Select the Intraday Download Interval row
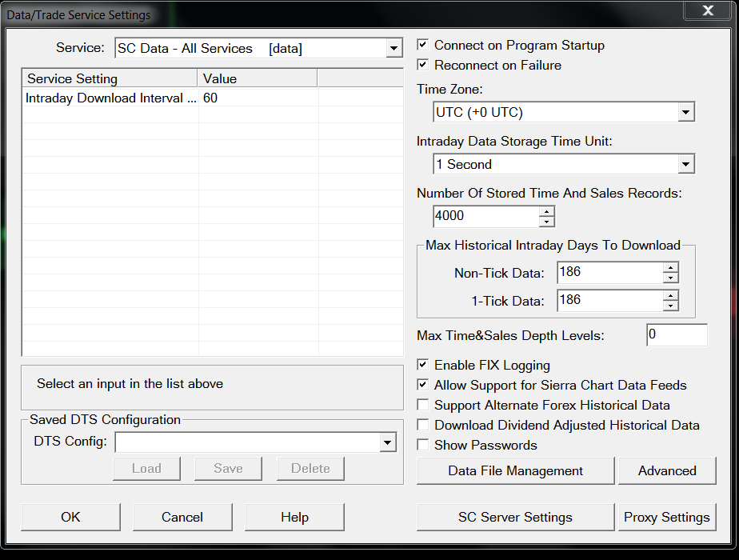The height and width of the screenshot is (560, 739). [213, 98]
